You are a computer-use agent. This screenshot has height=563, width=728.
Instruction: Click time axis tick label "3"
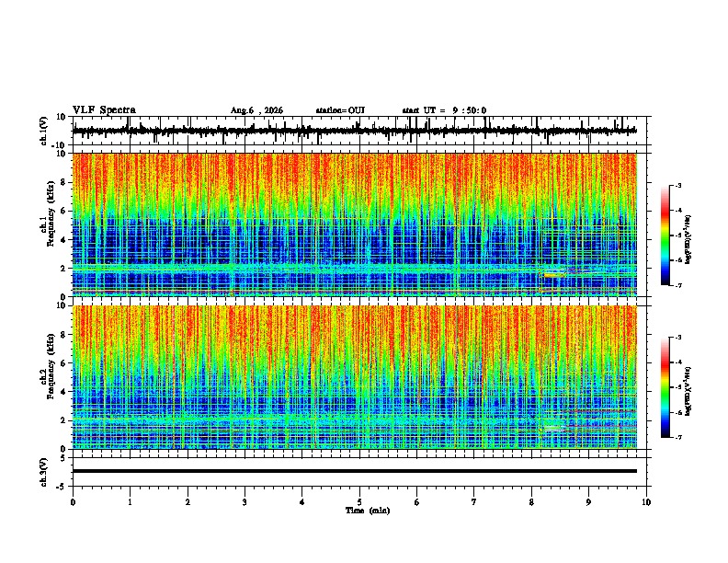click(245, 502)
